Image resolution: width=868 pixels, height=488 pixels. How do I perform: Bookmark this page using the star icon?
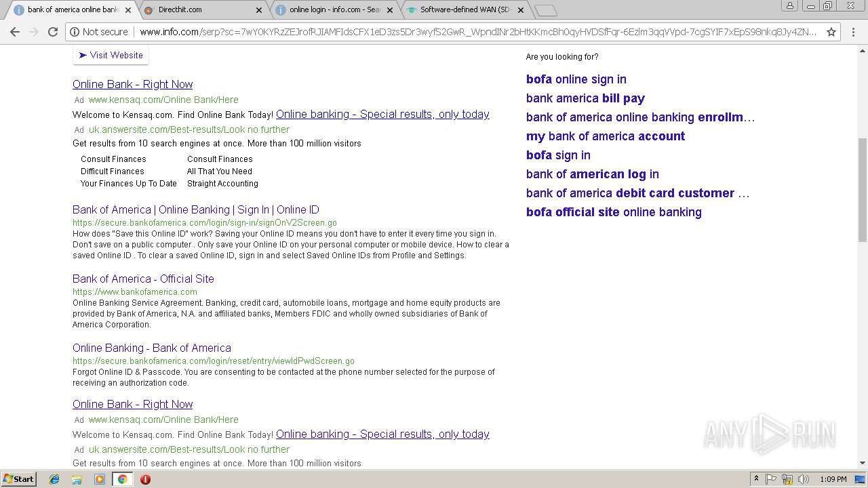831,32
